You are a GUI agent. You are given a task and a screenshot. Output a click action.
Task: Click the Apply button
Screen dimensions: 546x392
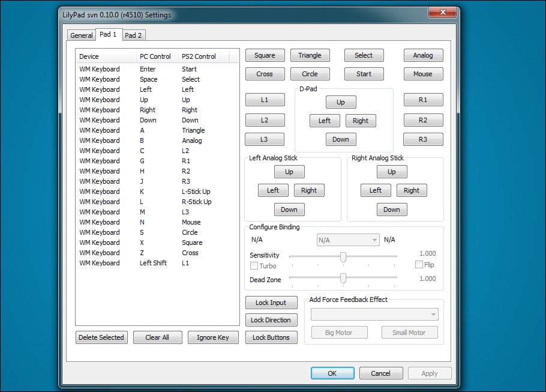[430, 373]
